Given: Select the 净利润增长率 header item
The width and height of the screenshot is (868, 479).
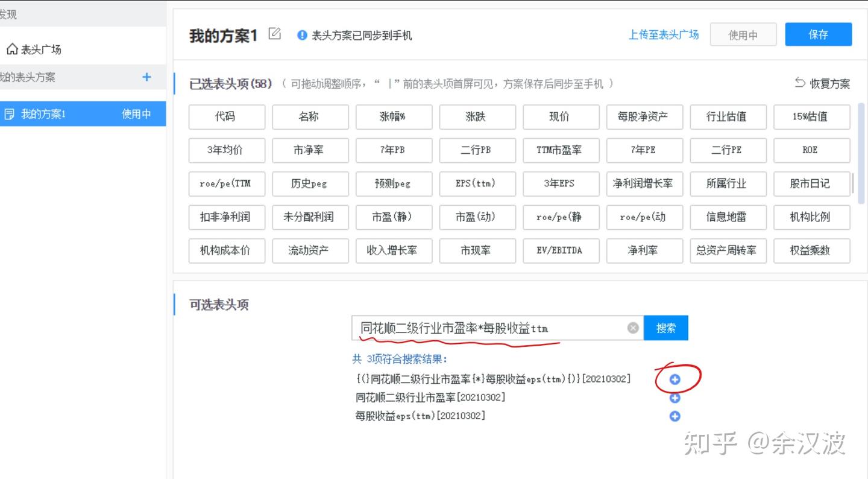Looking at the screenshot, I should tap(644, 184).
